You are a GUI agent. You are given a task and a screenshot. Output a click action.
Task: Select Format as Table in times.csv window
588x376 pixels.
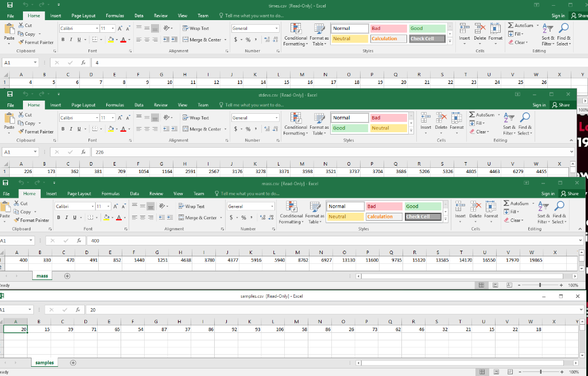[319, 34]
